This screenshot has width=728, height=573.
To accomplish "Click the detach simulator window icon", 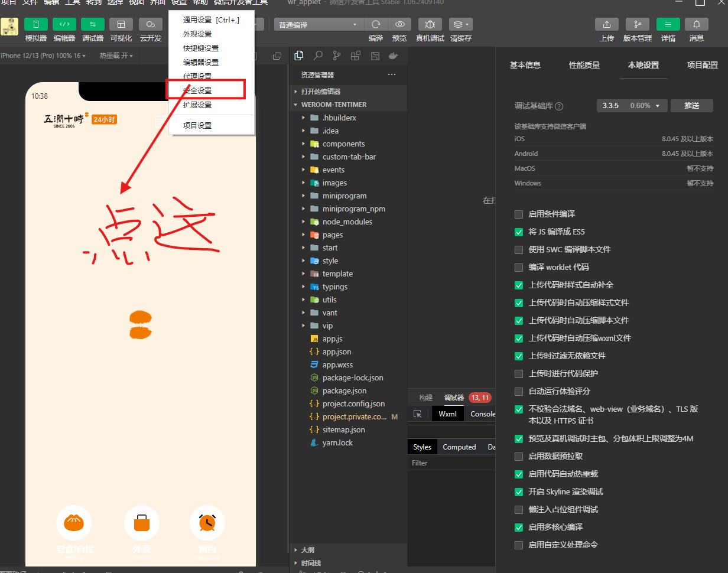I will point(277,56).
